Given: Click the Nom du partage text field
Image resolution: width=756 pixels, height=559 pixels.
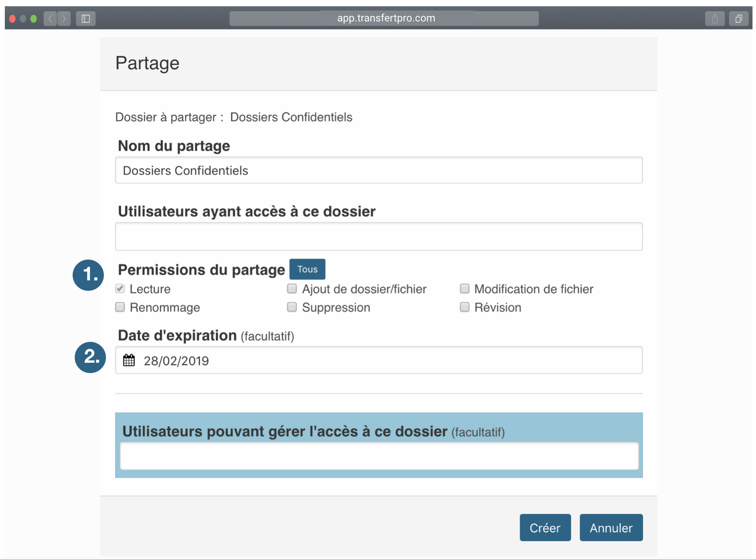Looking at the screenshot, I should [379, 170].
